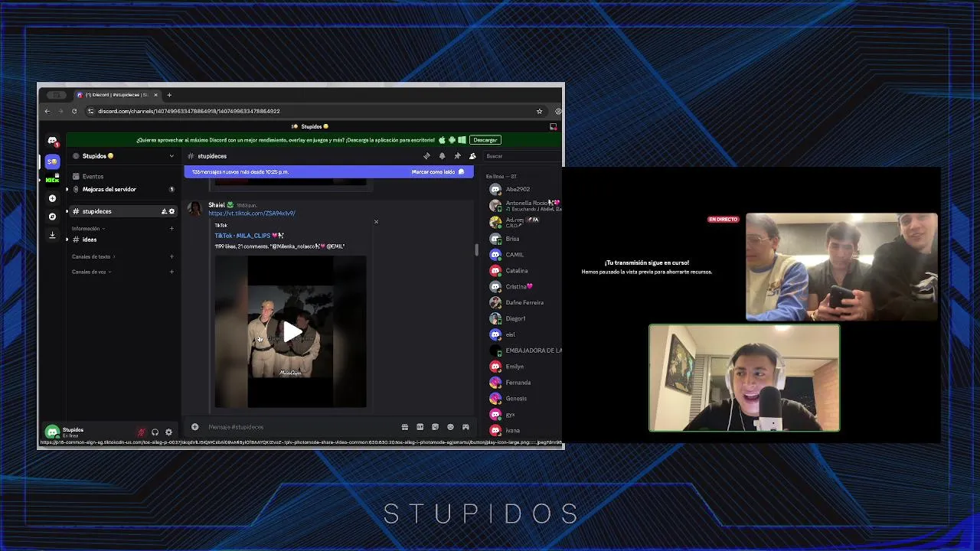Open gift icon in message bar
Image resolution: width=980 pixels, height=551 pixels.
[404, 427]
